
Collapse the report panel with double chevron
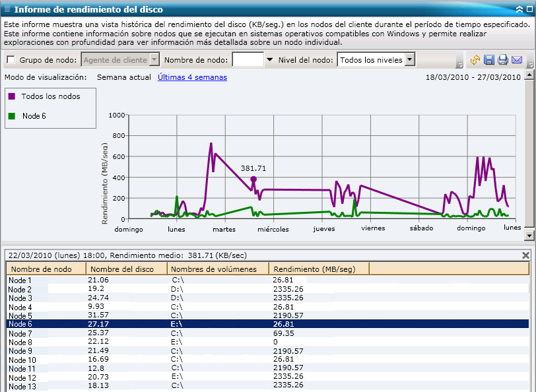pyautogui.click(x=519, y=10)
